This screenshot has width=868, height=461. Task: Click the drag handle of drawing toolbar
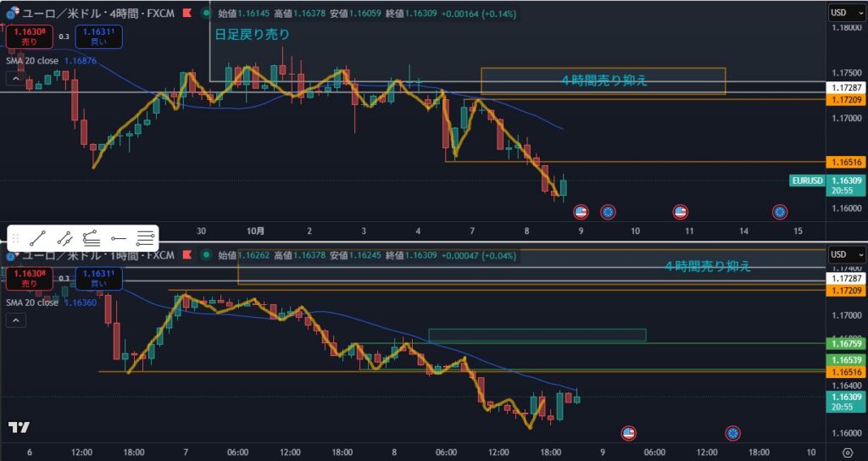14,238
